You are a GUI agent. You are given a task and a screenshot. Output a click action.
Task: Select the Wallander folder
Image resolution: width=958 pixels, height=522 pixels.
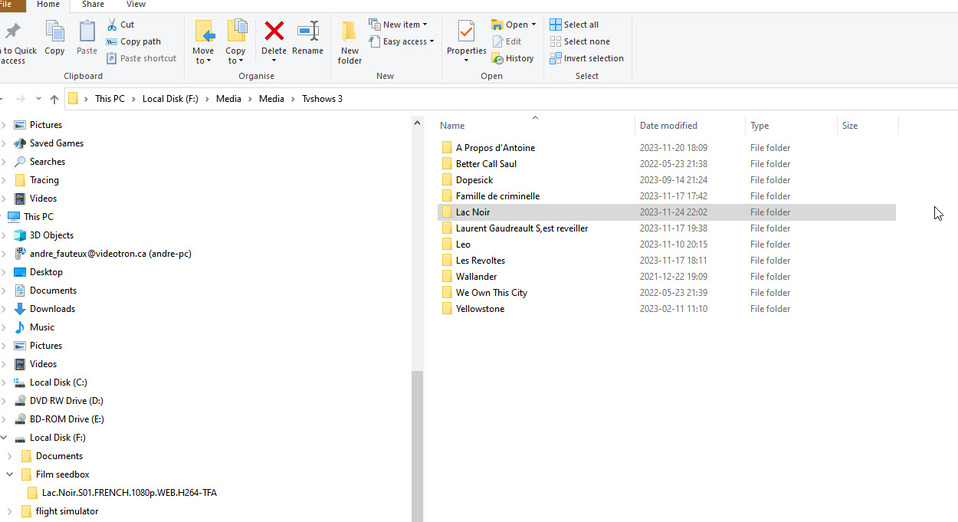point(477,276)
